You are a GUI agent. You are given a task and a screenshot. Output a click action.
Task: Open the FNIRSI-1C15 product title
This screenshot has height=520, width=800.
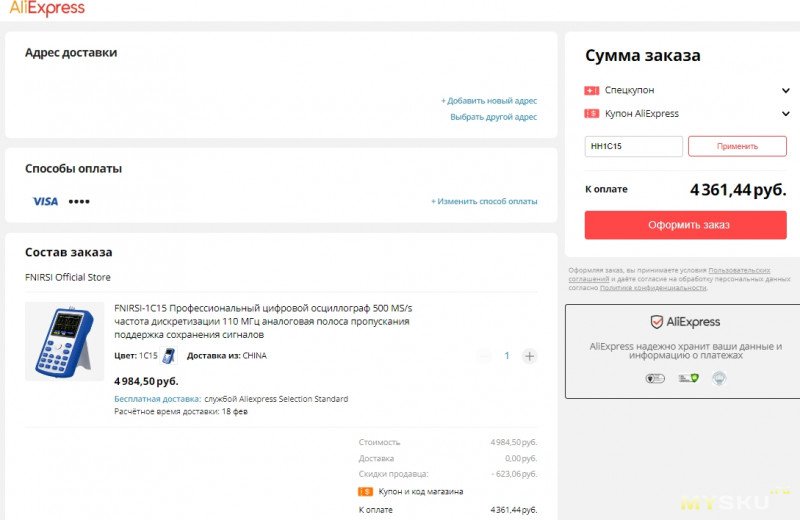click(263, 321)
